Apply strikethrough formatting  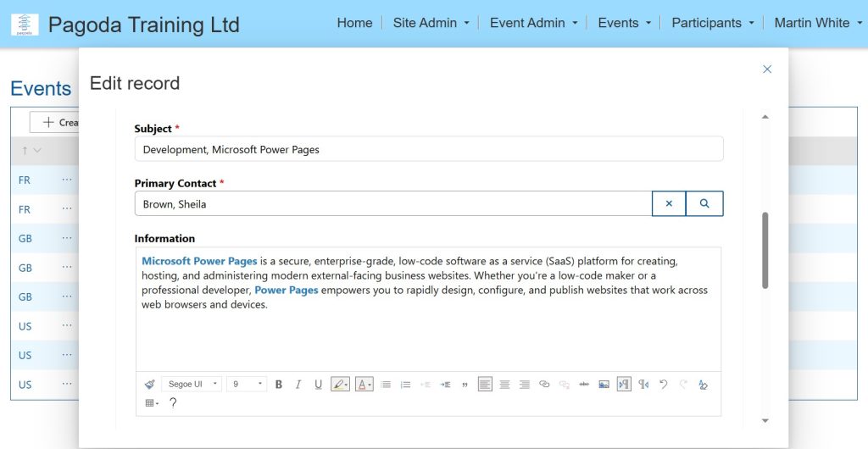[584, 385]
